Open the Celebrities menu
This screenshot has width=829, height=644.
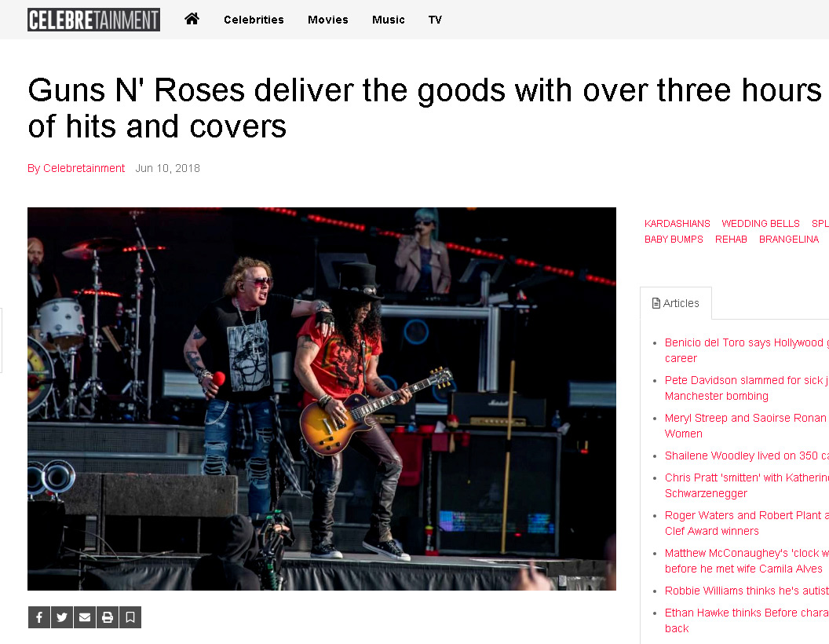[254, 20]
